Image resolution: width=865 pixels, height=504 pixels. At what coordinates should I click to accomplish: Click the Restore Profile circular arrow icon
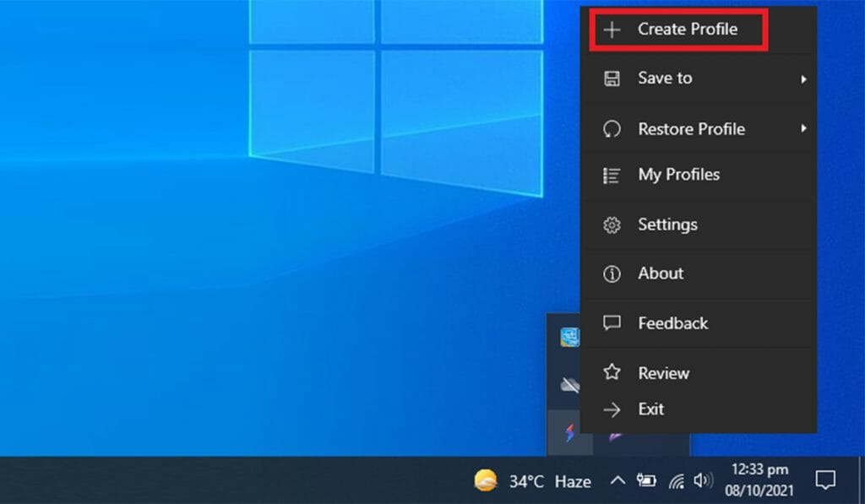(x=612, y=130)
